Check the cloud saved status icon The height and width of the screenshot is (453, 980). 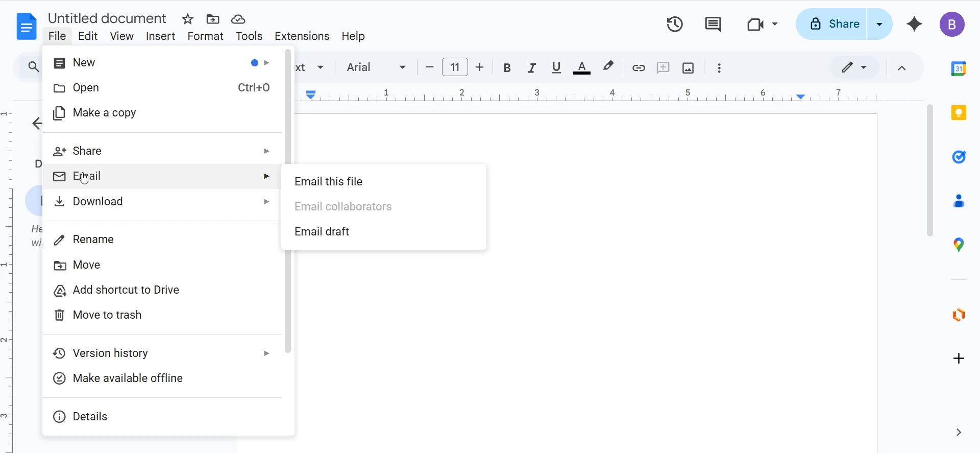[238, 19]
